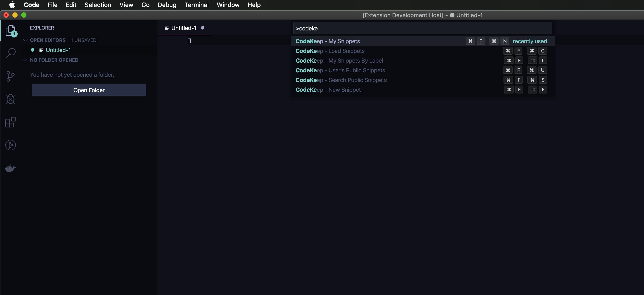Run CodeKeep - My Snippets By Label

pos(422,61)
